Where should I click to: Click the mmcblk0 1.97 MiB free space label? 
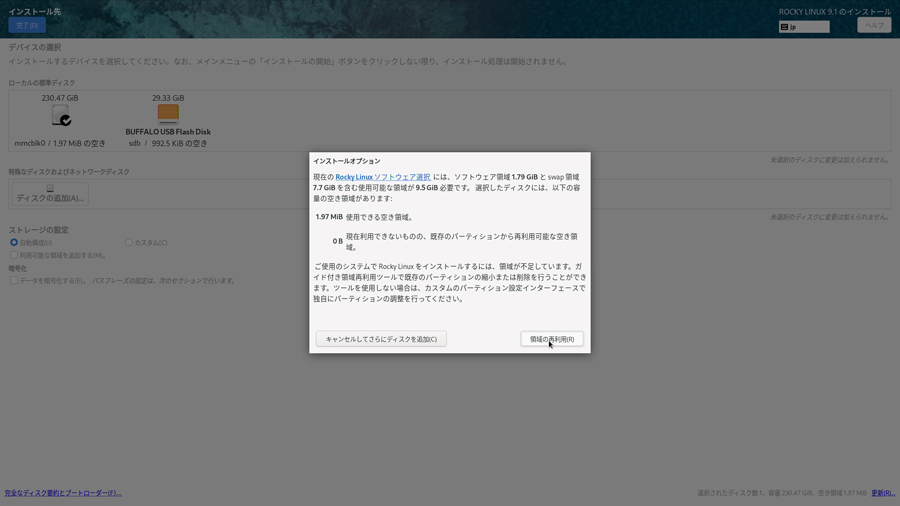click(60, 144)
